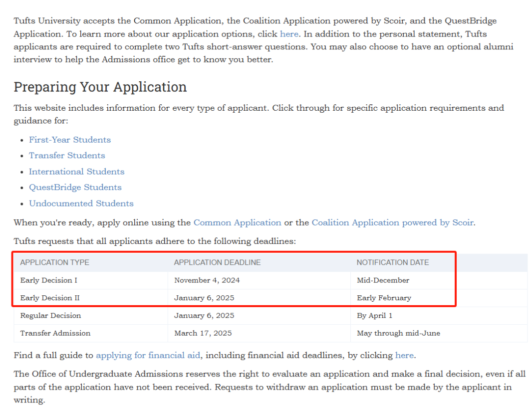Click the Transfer Admission row label
Viewport: 532px width, 409px height.
pos(55,333)
